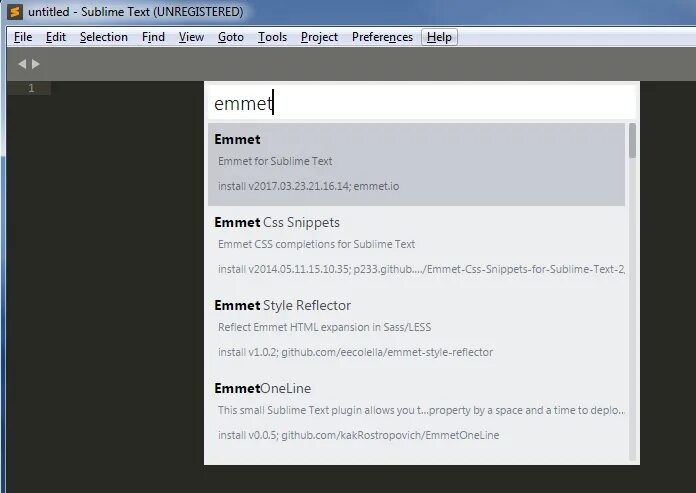Screen dimensions: 696x493
Task: Open the Edit menu
Action: pyautogui.click(x=55, y=37)
